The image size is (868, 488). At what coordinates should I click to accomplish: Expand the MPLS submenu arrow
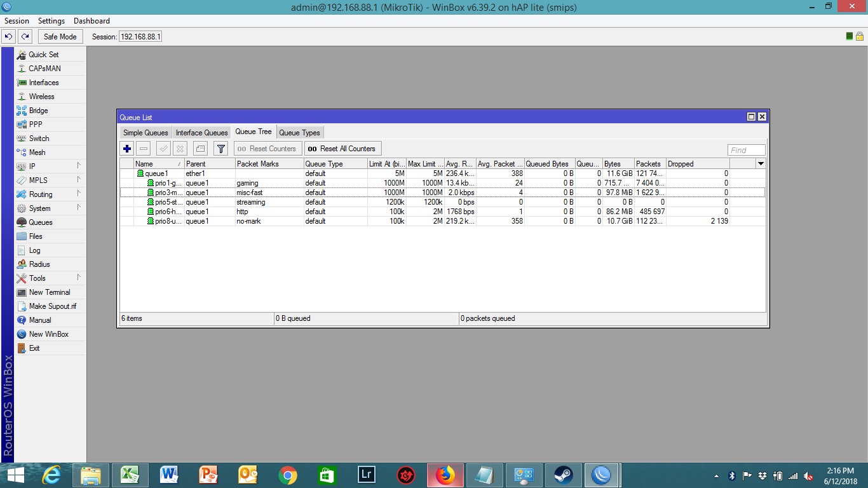79,180
